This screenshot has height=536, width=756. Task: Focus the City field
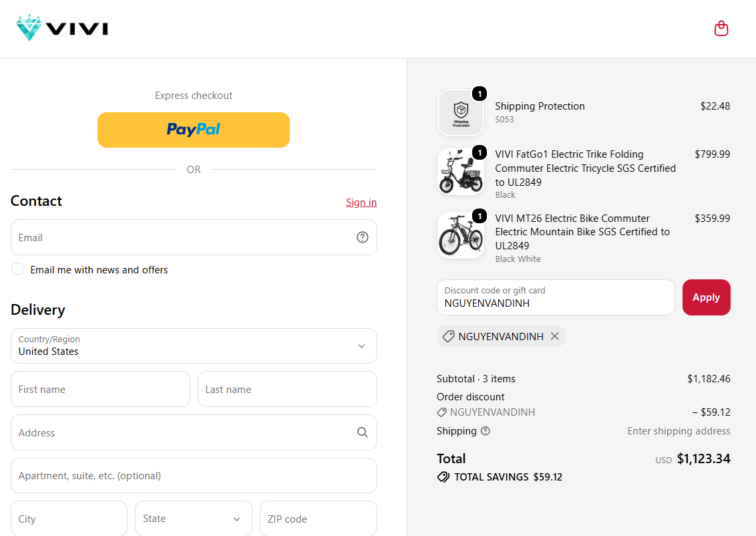pyautogui.click(x=69, y=519)
